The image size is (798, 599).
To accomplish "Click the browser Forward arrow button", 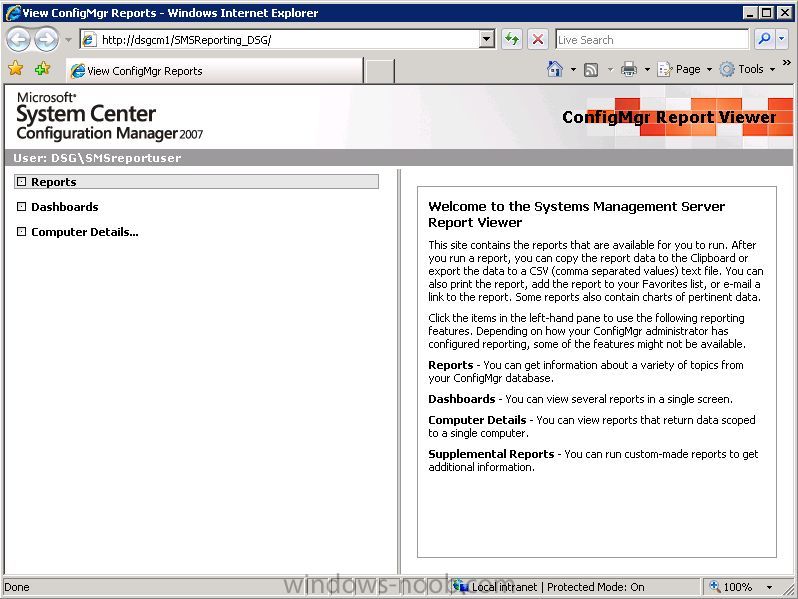I will [46, 39].
